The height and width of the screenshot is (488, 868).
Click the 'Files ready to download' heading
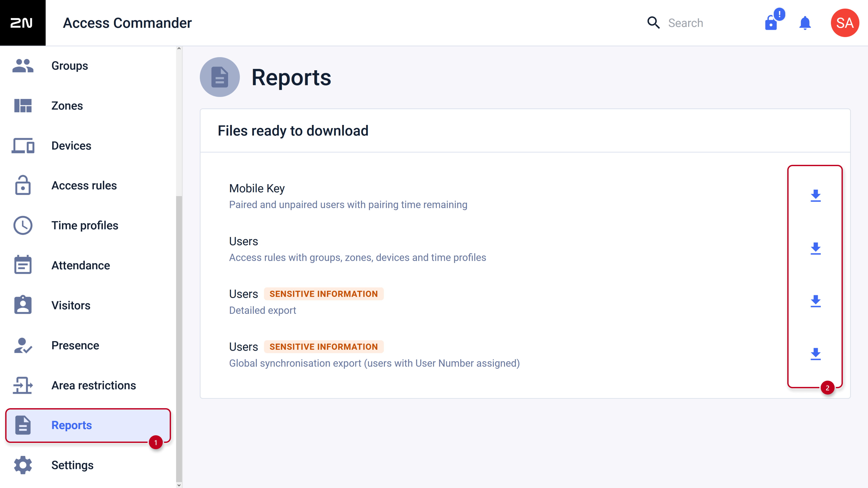(x=293, y=131)
